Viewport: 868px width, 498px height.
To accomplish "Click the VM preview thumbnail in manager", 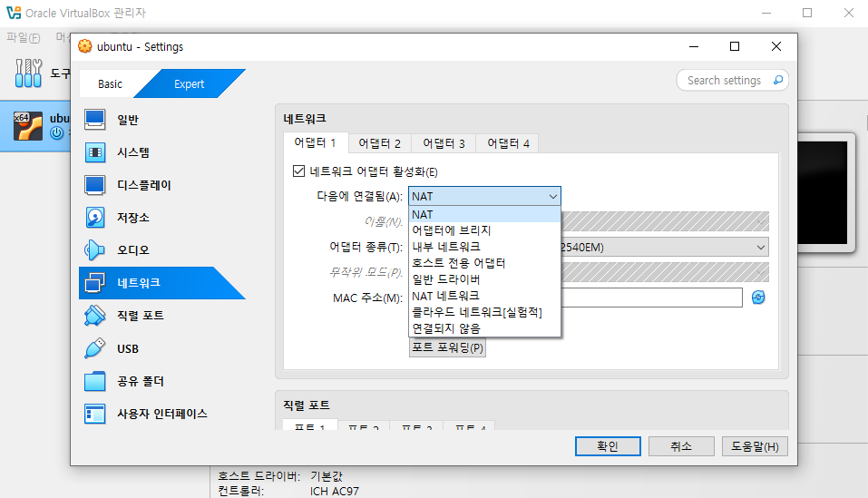I will click(x=824, y=192).
